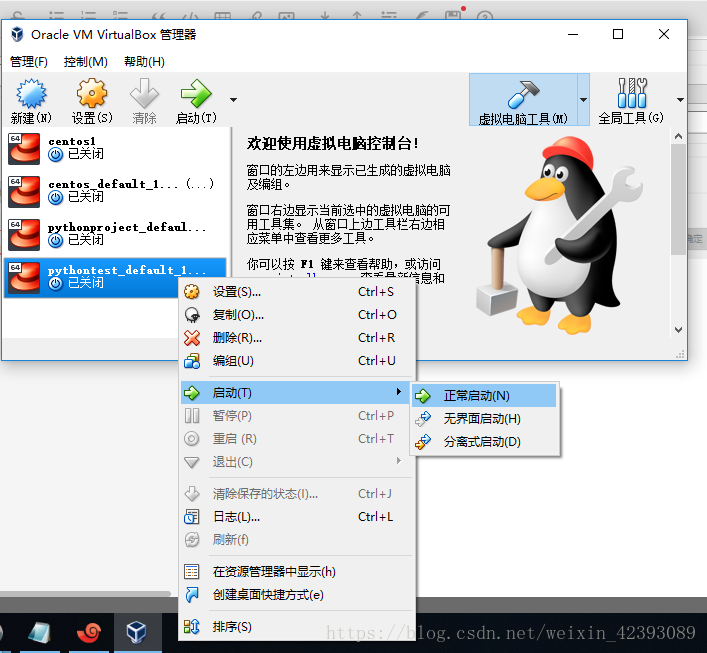Choose 复制(O)... clone in the context menu
Screen dimensions: 707x653
point(297,315)
